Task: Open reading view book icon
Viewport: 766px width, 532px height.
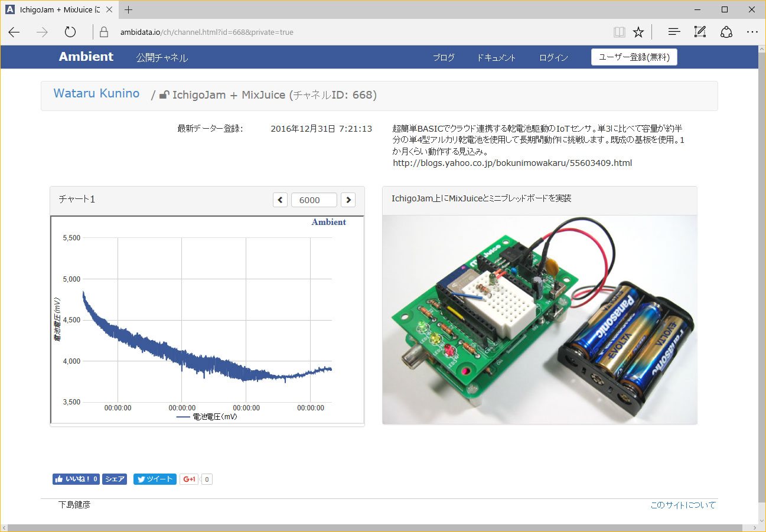Action: [x=619, y=32]
